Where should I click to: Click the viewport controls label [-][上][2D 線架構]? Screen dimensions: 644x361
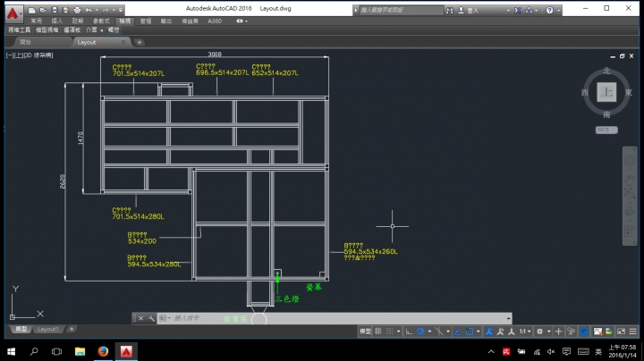coord(30,55)
